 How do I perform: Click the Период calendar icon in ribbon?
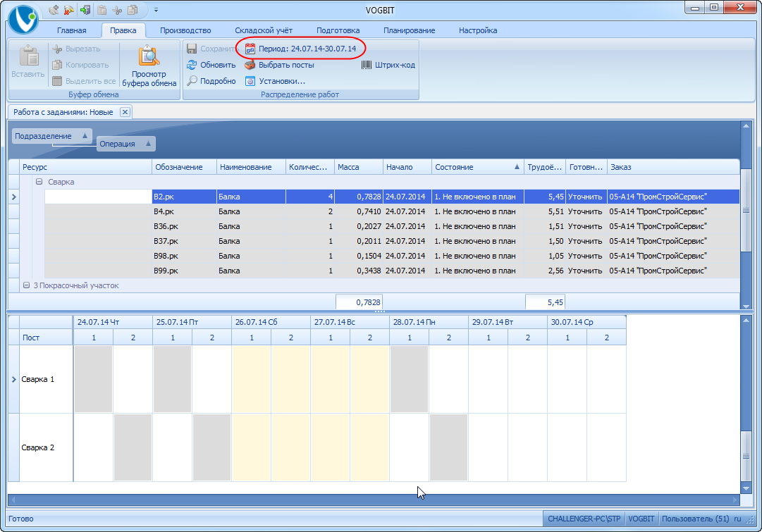(x=250, y=49)
